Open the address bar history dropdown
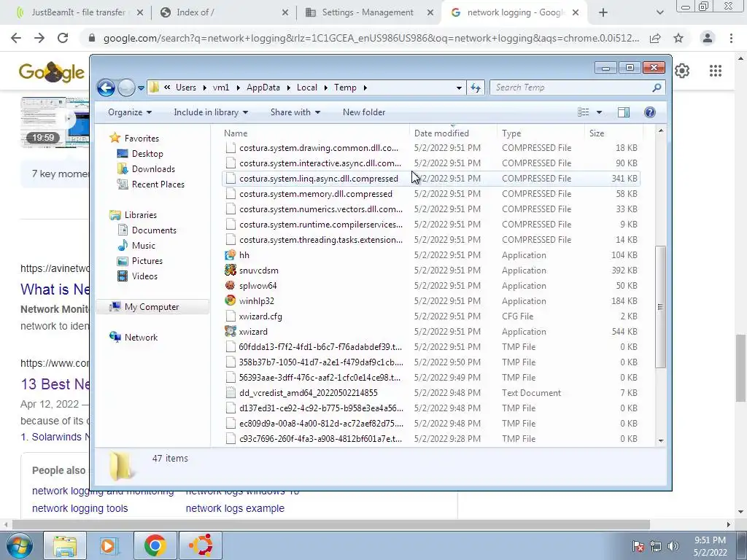Viewport: 747px width, 560px height. coord(459,87)
